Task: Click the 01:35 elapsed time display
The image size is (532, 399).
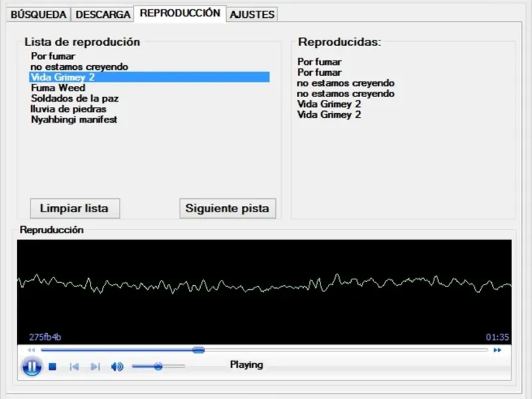Action: pyautogui.click(x=497, y=337)
